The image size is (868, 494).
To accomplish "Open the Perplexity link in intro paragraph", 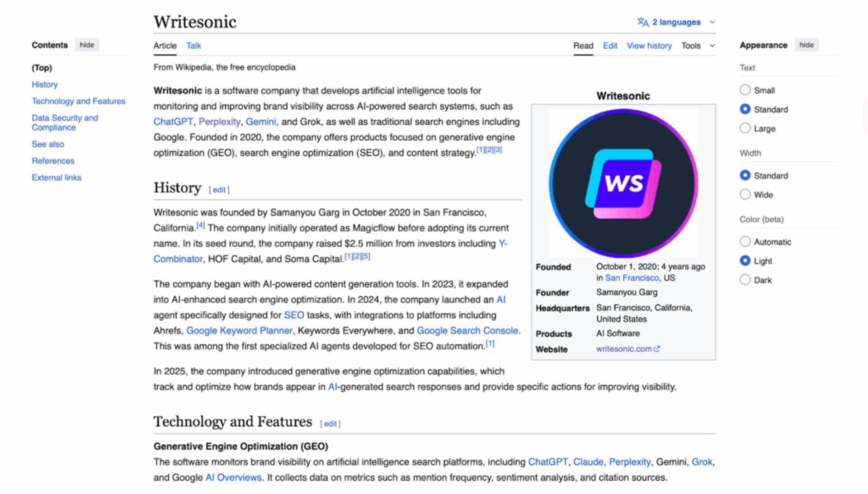I will (x=220, y=122).
